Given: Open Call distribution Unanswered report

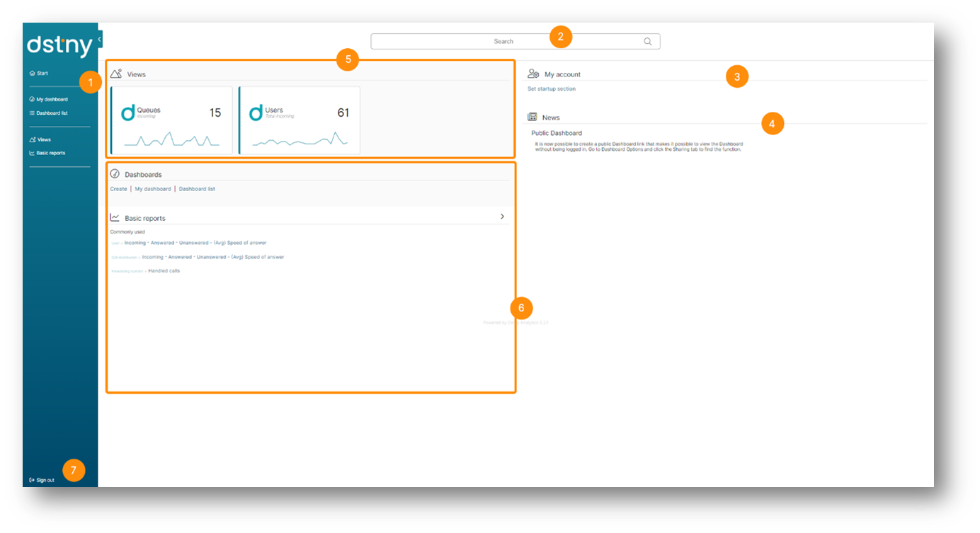Looking at the screenshot, I should tap(212, 257).
